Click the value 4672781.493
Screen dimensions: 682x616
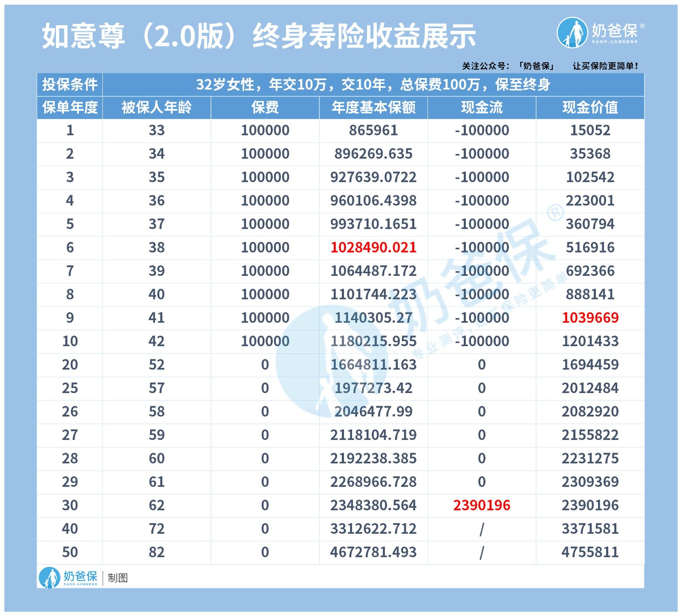[x=373, y=552]
